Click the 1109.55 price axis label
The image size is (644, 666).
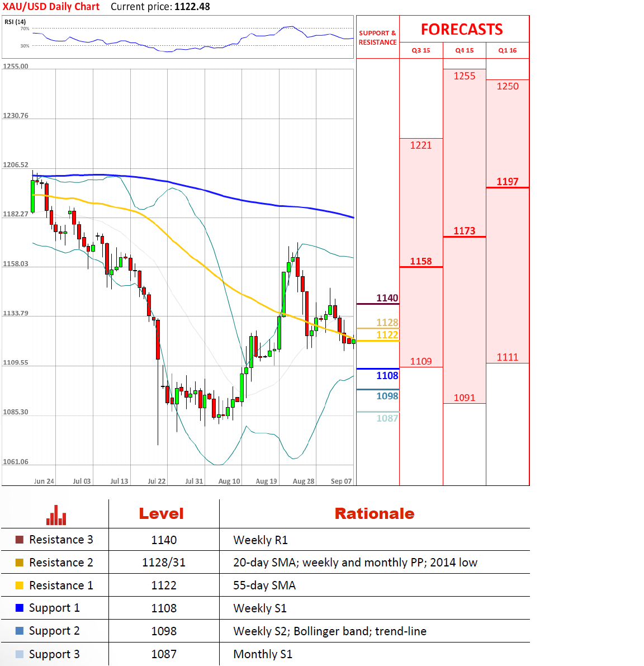point(16,362)
